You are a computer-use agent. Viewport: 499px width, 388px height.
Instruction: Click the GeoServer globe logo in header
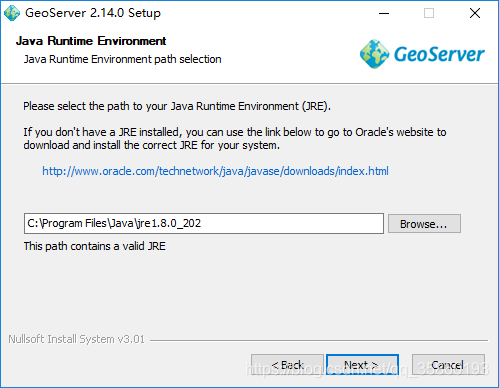374,54
